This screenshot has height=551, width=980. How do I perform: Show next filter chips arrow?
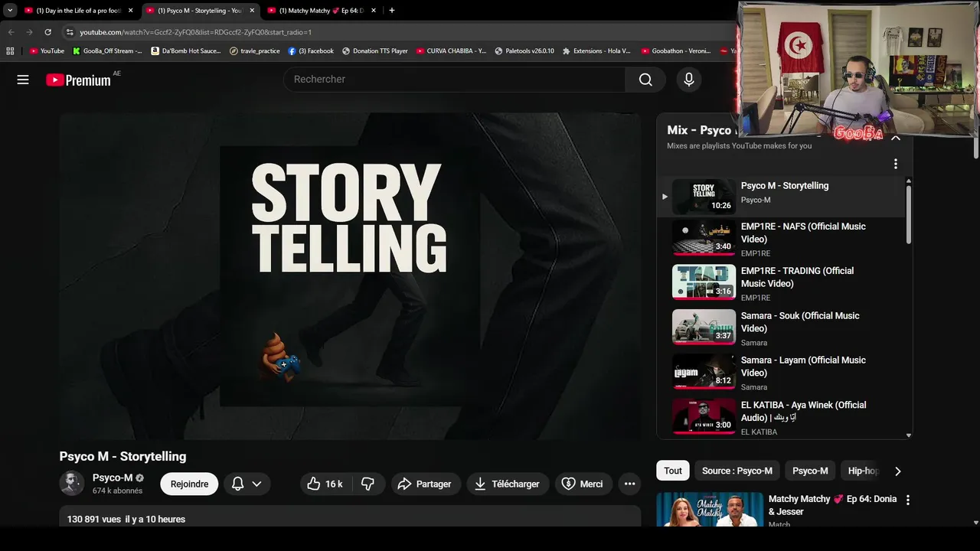pyautogui.click(x=898, y=471)
